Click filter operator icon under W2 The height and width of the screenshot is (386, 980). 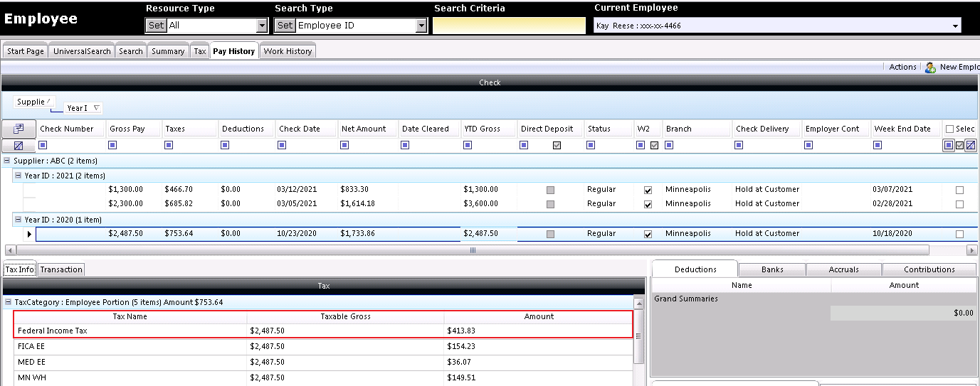(641, 145)
